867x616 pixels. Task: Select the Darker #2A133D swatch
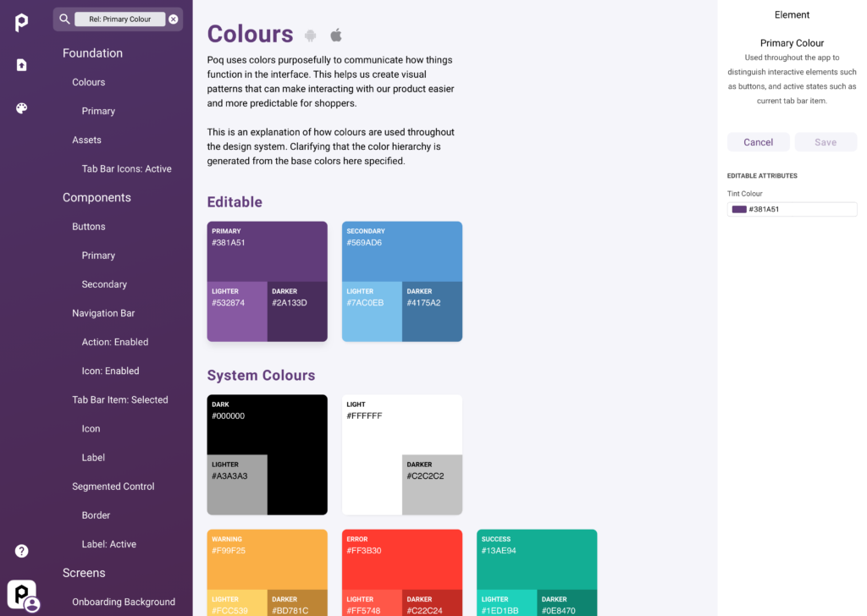pyautogui.click(x=297, y=311)
